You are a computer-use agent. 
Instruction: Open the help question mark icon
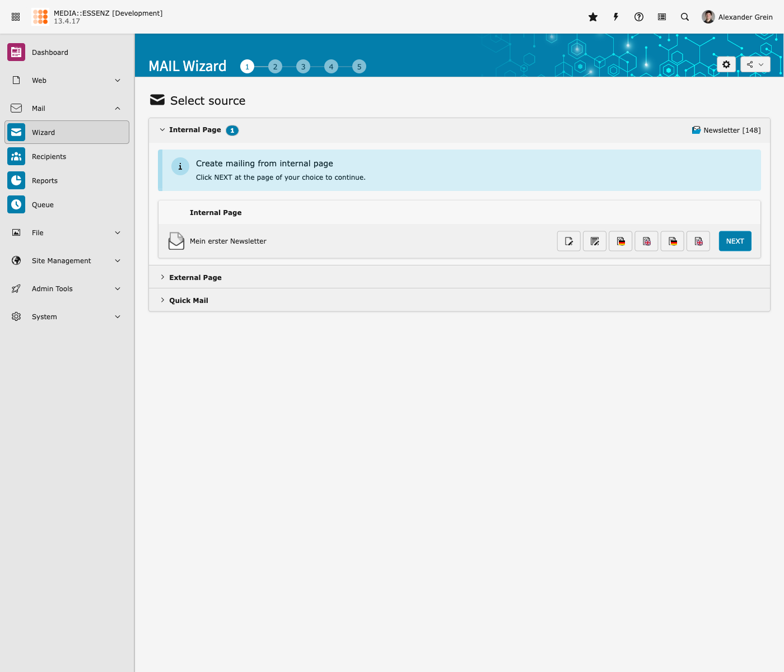coord(639,17)
